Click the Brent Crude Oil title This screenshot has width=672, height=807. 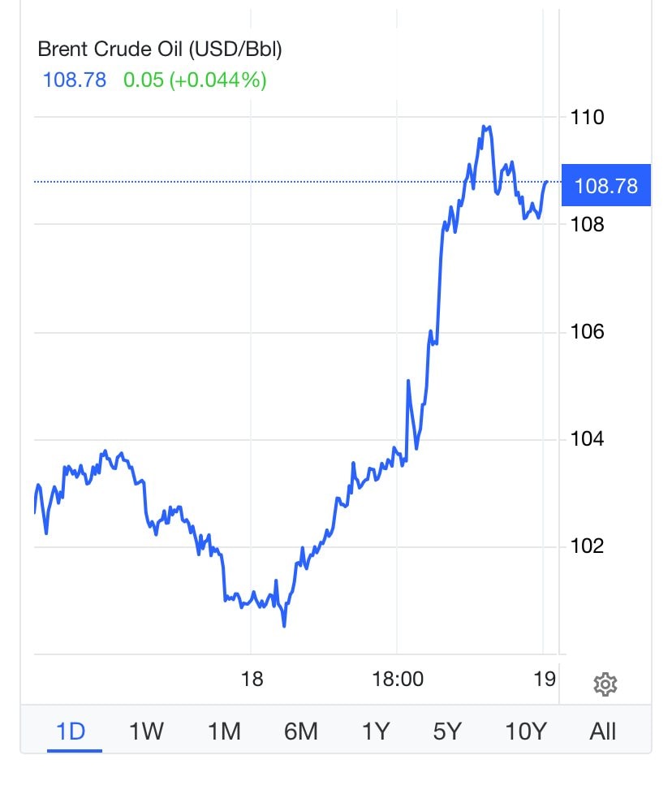tap(160, 49)
